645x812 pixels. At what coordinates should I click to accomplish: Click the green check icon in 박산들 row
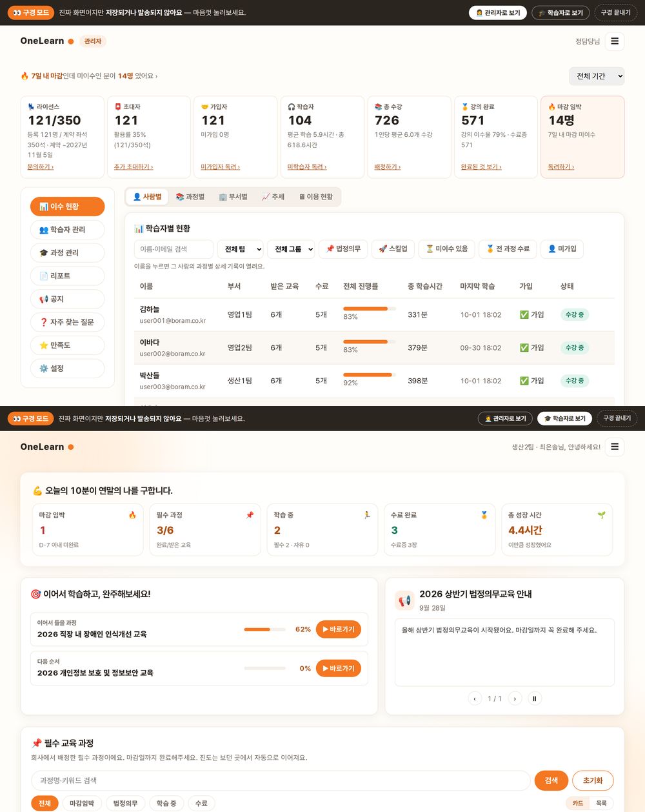click(x=524, y=381)
